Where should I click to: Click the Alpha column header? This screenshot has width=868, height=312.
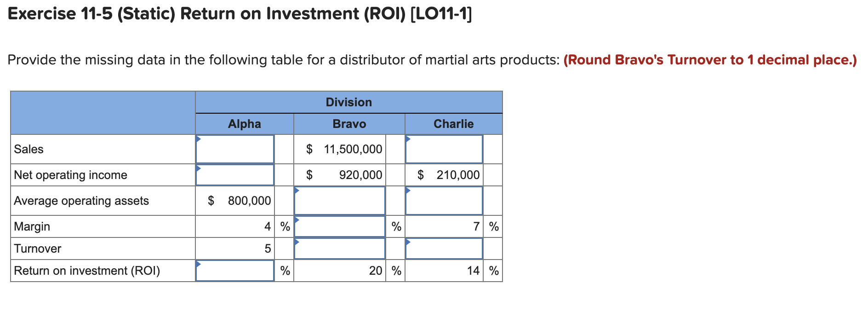tap(245, 123)
